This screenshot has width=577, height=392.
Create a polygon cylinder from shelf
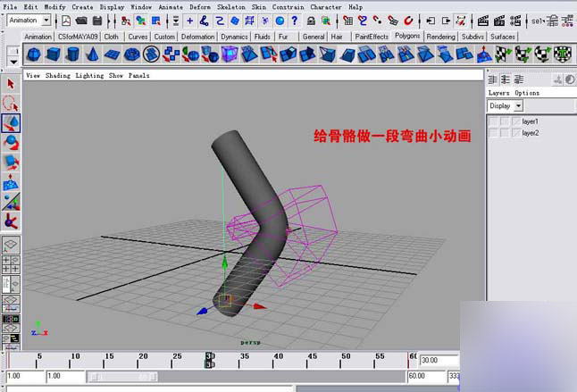pos(73,54)
